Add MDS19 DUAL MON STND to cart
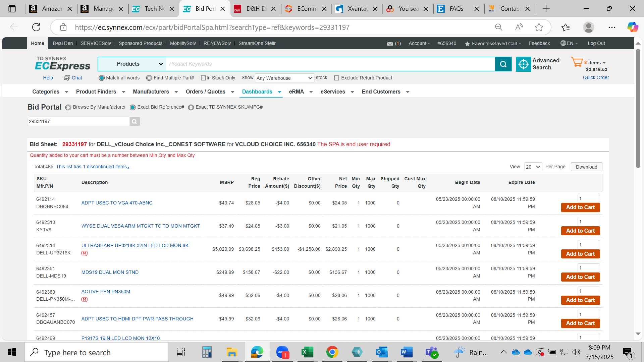This screenshot has height=362, width=644. coord(580,277)
